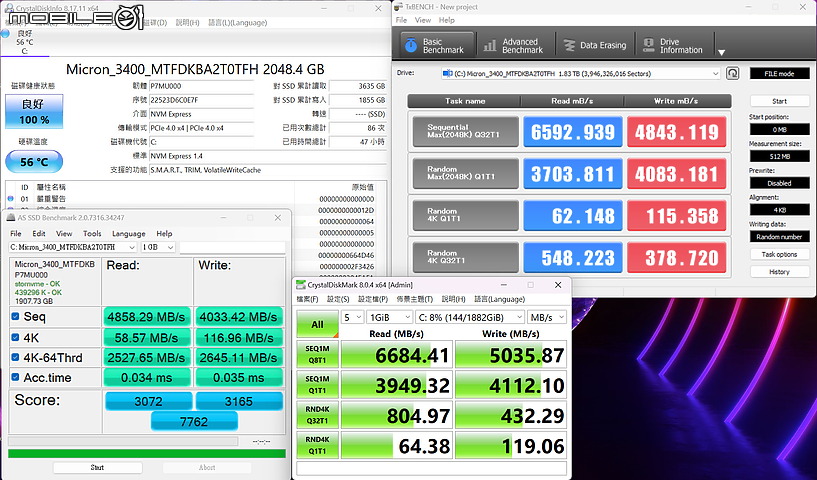Open the AS SSD drive selection dropdown
This screenshot has height=480, width=817.
pos(73,247)
